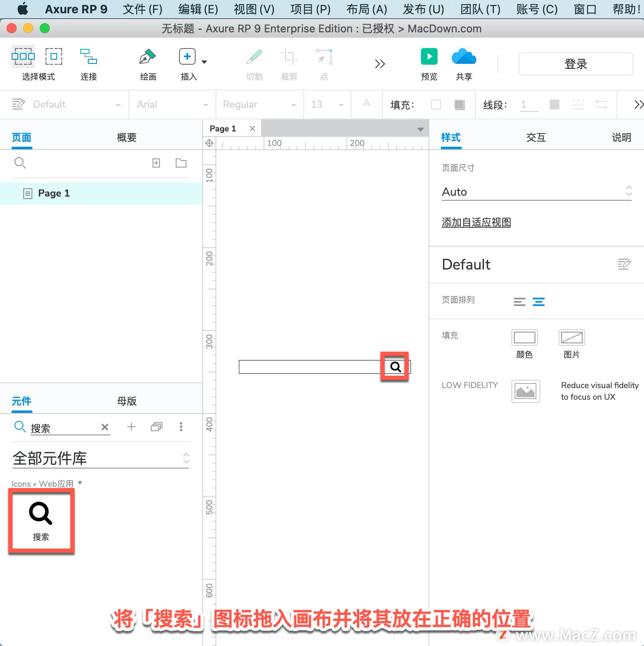This screenshot has height=646, width=644.
Task: Click the Crop tool (裁剪)
Action: (289, 56)
